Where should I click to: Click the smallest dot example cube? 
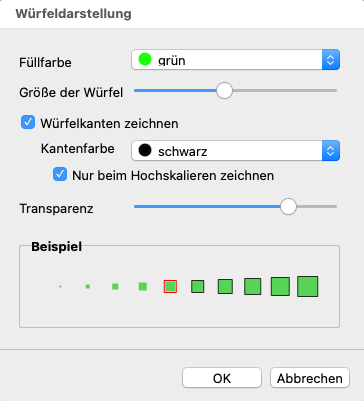tap(60, 286)
